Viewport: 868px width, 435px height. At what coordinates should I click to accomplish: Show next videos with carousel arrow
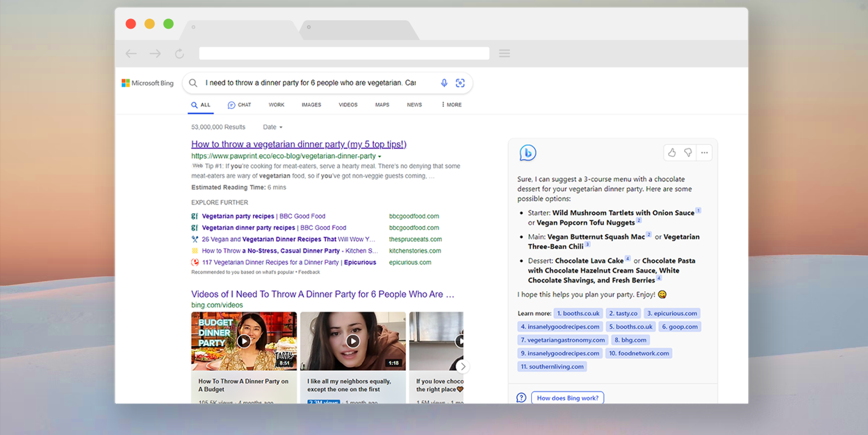coord(463,366)
